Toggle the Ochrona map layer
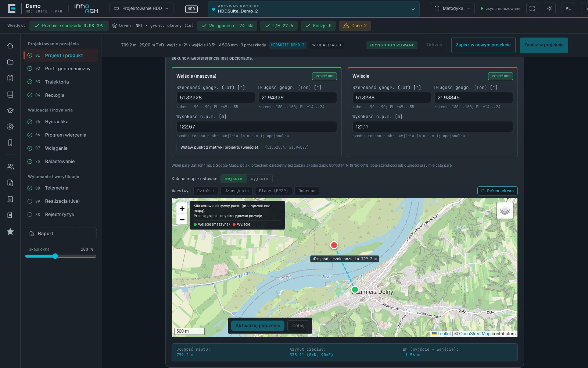This screenshot has width=588, height=368. (x=307, y=191)
